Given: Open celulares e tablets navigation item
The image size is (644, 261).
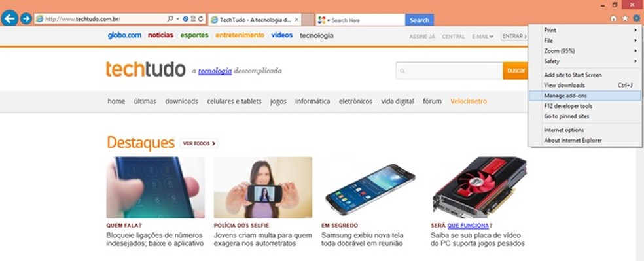Looking at the screenshot, I should [234, 101].
